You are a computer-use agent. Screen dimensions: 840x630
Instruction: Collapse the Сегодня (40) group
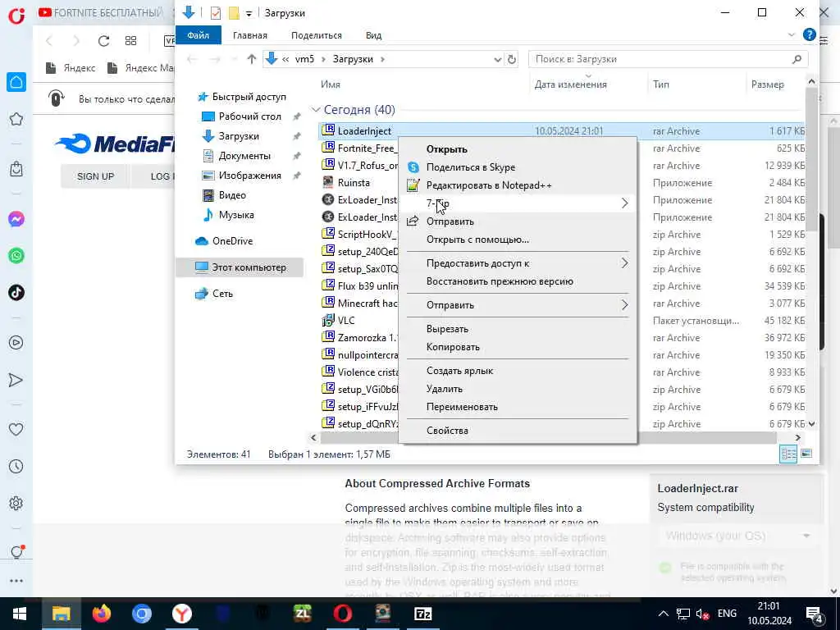(x=316, y=110)
